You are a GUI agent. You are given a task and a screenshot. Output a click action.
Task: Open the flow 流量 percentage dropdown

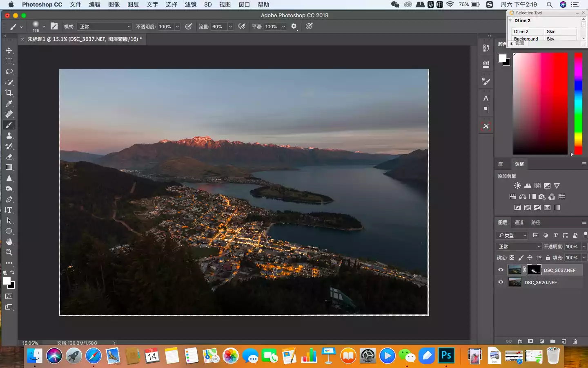tap(230, 27)
